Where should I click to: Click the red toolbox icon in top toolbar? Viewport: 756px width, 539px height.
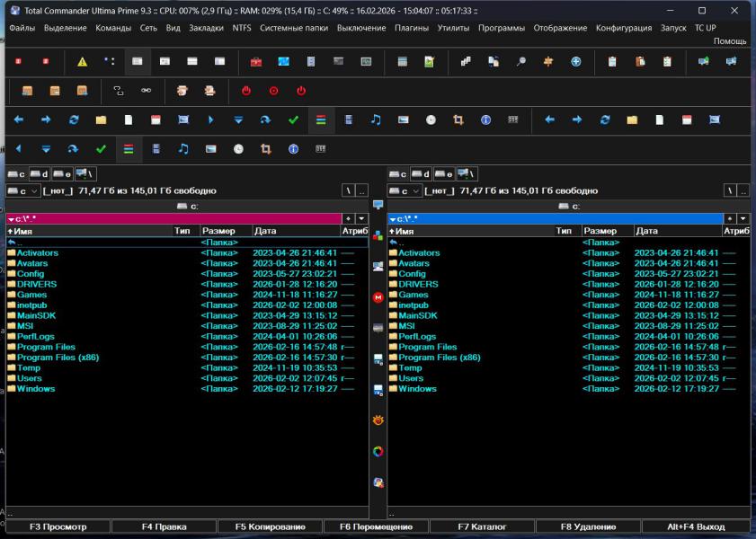pos(256,62)
